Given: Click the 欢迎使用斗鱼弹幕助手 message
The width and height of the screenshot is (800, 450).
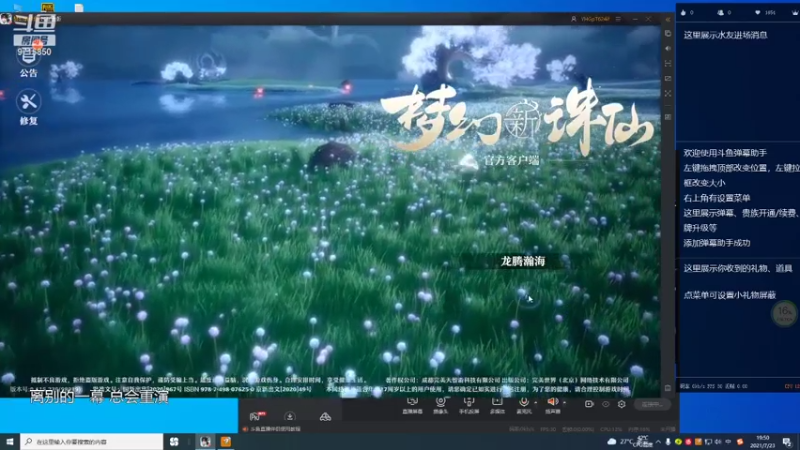Looking at the screenshot, I should [x=725, y=153].
